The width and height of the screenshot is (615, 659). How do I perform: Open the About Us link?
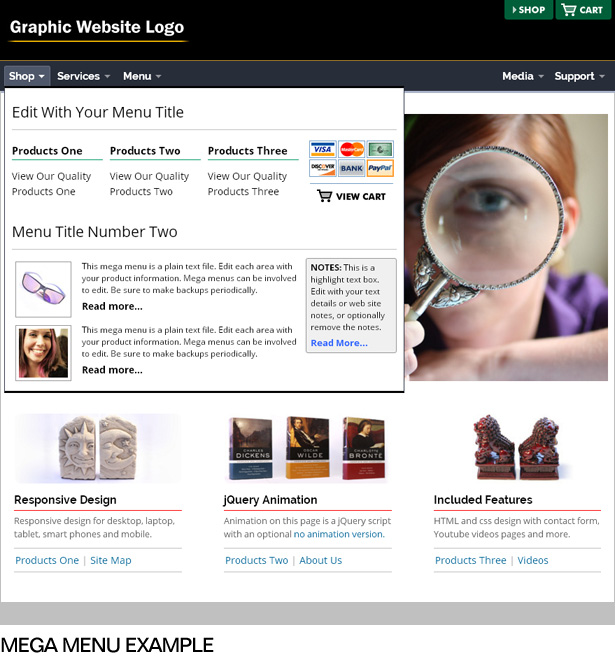point(321,560)
